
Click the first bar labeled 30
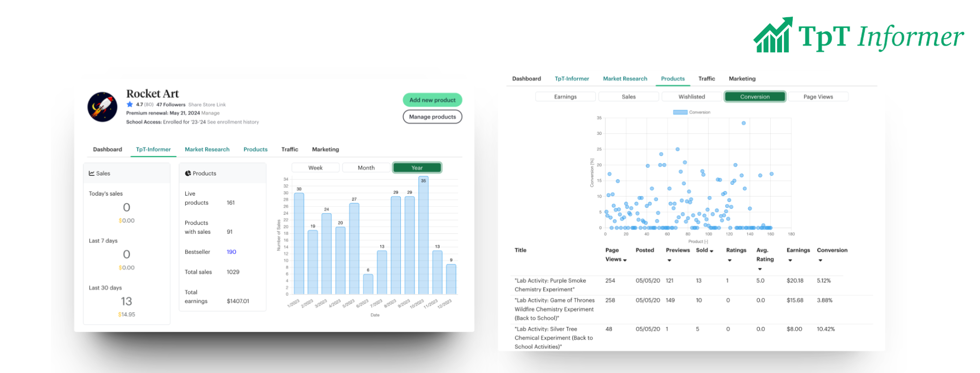tap(299, 244)
